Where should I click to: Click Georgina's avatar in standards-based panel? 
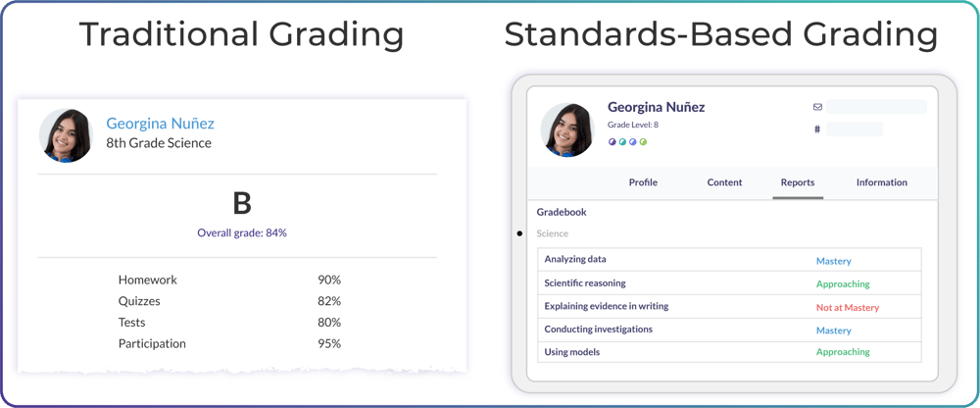pos(567,129)
